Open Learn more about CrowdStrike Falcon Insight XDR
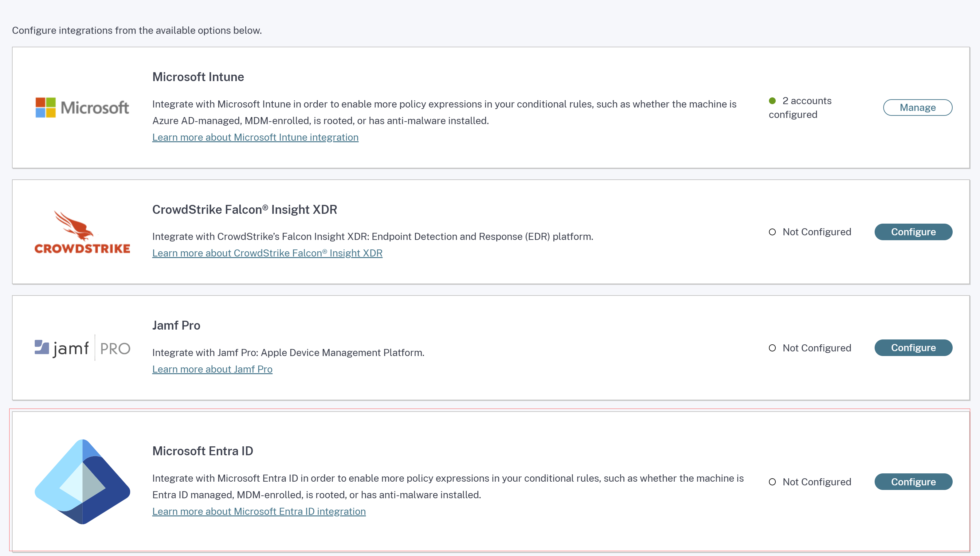This screenshot has height=556, width=980. 267,253
